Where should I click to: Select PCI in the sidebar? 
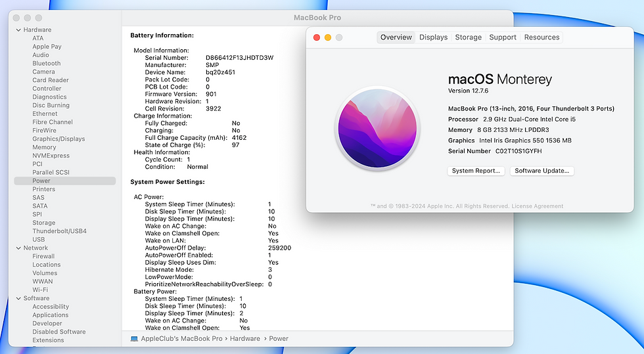pos(37,164)
